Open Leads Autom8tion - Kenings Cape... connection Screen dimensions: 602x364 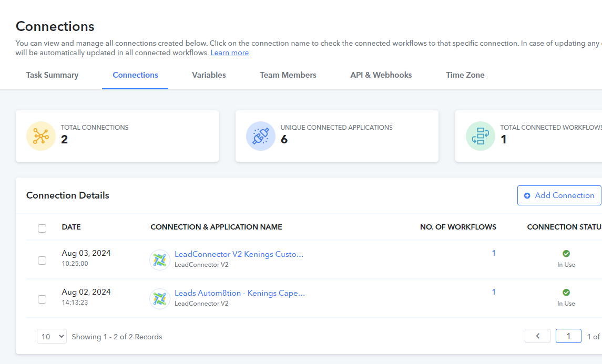240,293
